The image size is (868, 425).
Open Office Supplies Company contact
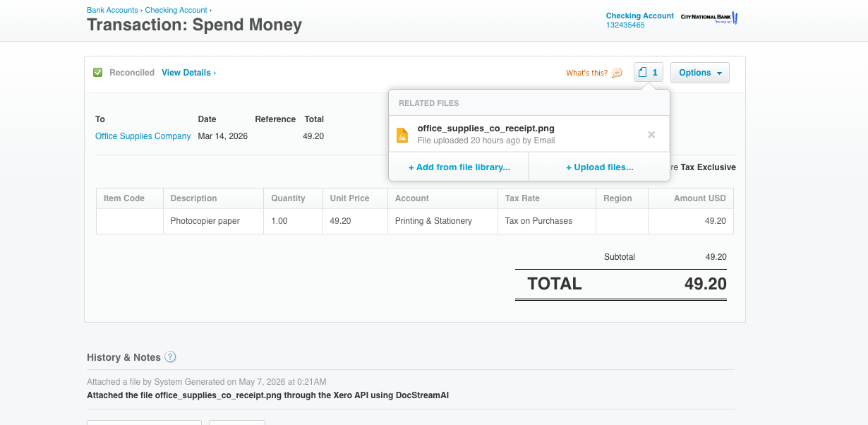pyautogui.click(x=143, y=136)
